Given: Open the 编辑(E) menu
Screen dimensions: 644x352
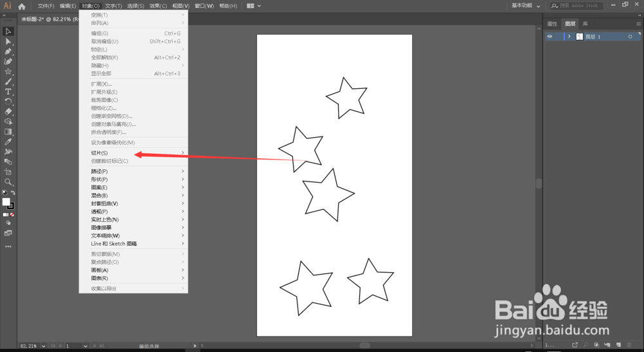Looking at the screenshot, I should 68,6.
